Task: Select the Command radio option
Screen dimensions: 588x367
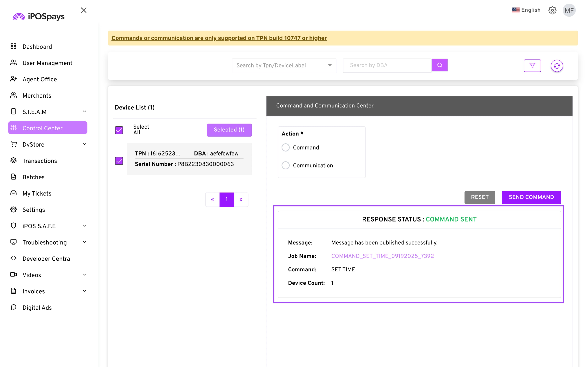Action: tap(285, 147)
